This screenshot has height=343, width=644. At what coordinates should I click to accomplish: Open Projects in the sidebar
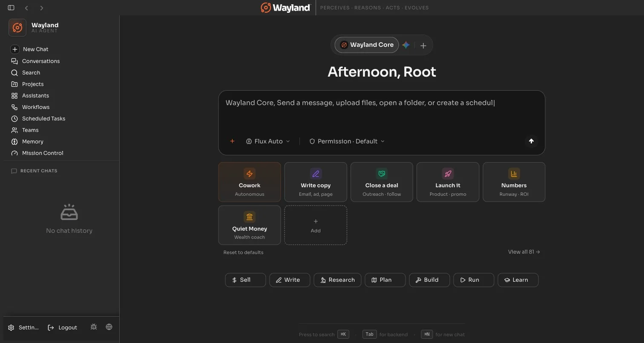click(60, 84)
